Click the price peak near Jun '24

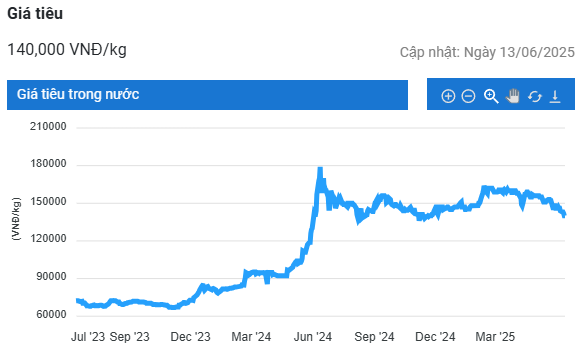coord(320,170)
